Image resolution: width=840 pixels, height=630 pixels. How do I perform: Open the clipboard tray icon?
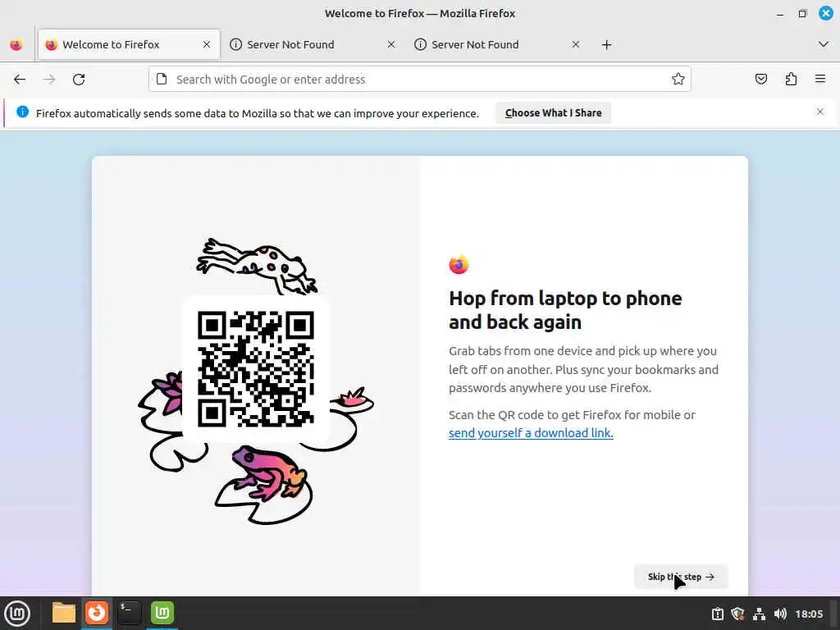pos(718,614)
